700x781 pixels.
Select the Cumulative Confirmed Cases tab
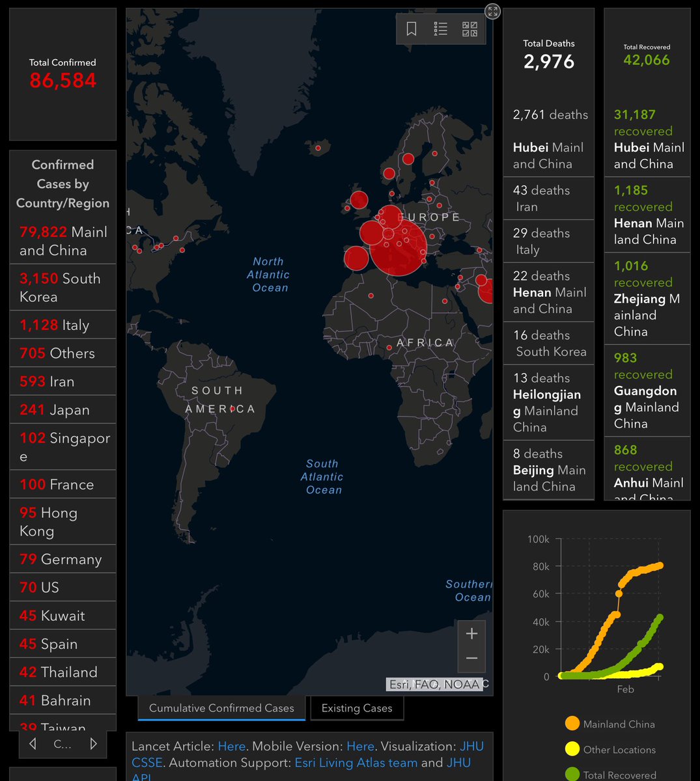221,707
